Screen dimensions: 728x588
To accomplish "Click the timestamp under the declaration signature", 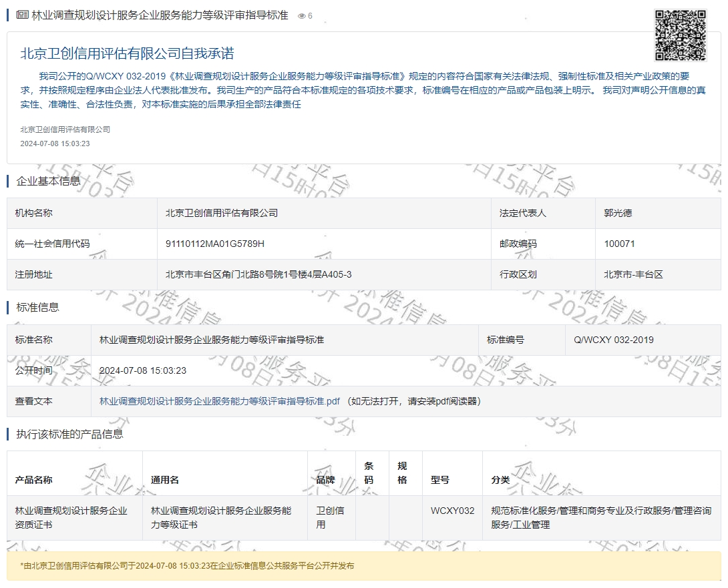I will pyautogui.click(x=55, y=143).
